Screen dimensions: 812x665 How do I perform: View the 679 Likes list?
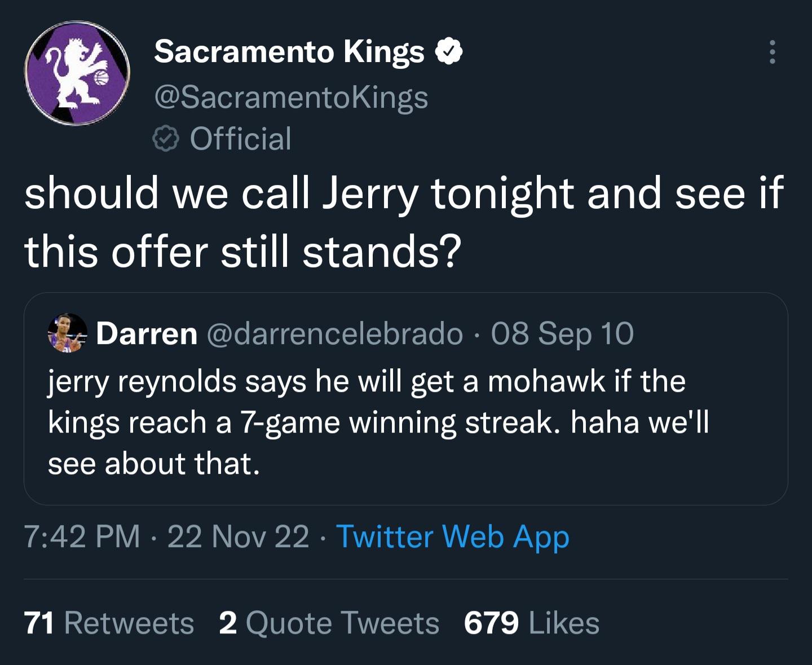click(x=532, y=623)
